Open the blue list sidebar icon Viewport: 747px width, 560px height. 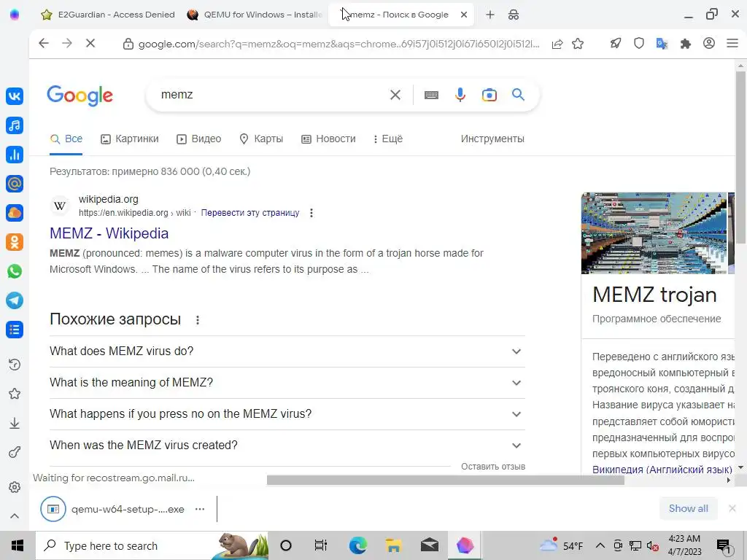tap(15, 330)
